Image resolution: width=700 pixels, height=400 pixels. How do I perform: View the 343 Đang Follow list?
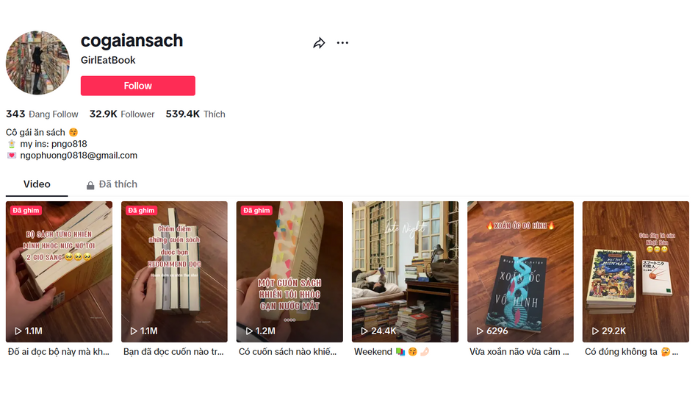[x=42, y=114]
